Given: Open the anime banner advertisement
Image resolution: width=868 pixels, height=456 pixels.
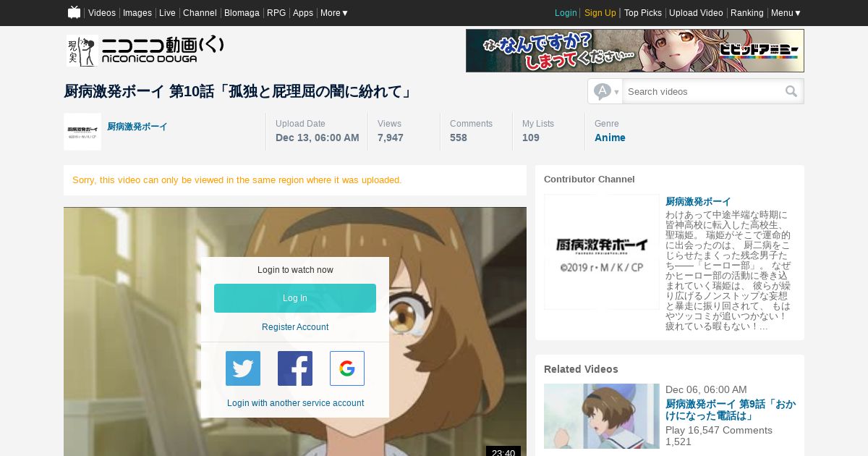Looking at the screenshot, I should click(635, 51).
